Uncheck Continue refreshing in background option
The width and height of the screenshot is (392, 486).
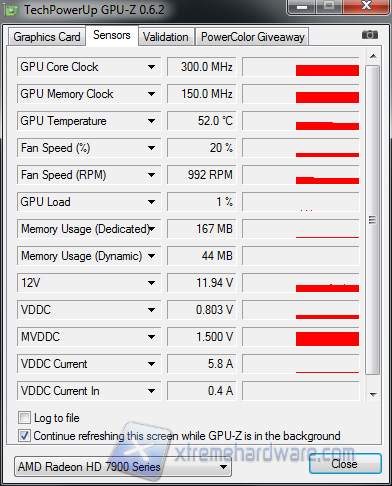pos(24,436)
